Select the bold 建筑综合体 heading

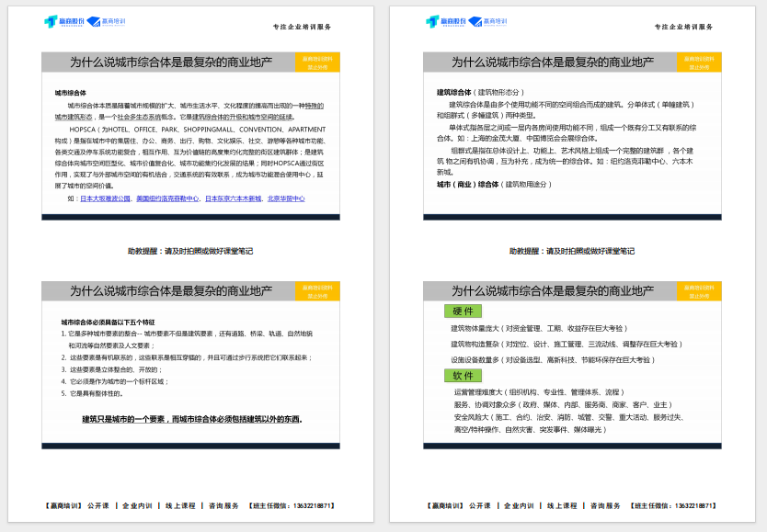(454, 92)
